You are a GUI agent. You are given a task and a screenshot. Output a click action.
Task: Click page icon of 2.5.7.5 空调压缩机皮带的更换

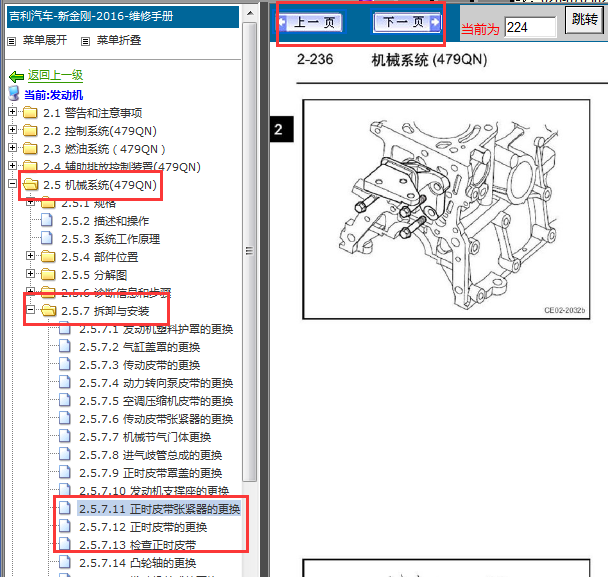click(x=65, y=399)
